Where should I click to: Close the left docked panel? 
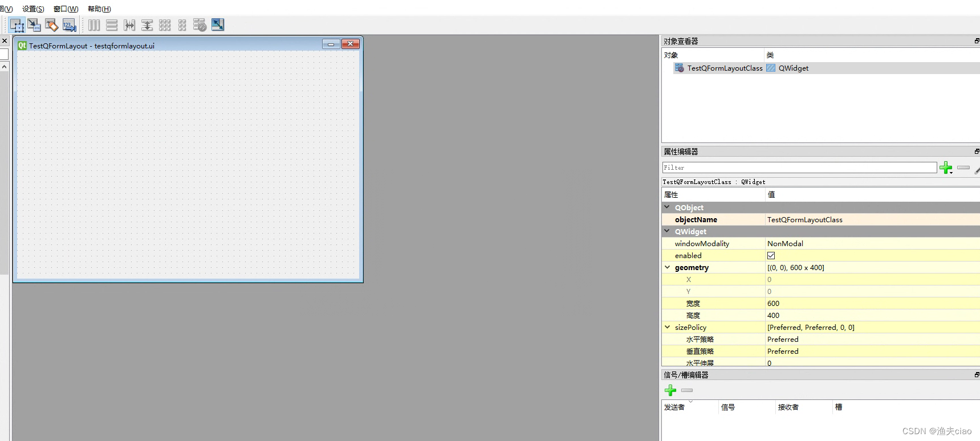pos(5,41)
